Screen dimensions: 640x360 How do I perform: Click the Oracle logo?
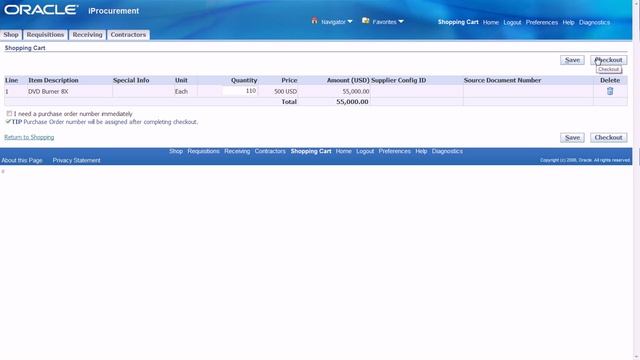point(41,10)
